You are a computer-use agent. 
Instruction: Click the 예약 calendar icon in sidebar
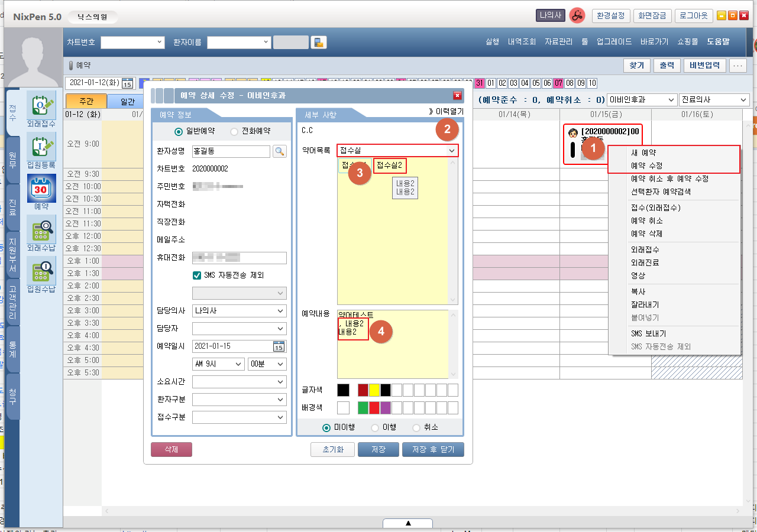pyautogui.click(x=41, y=189)
